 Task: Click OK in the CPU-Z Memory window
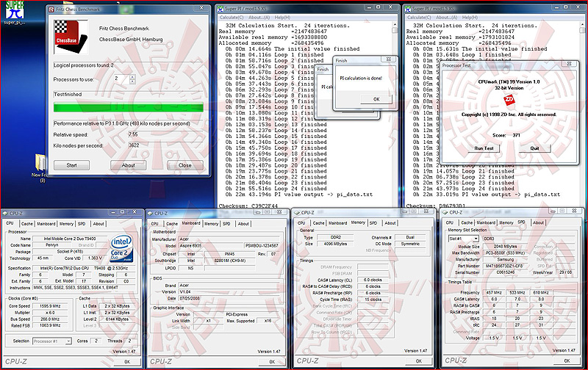pyautogui.click(x=419, y=361)
